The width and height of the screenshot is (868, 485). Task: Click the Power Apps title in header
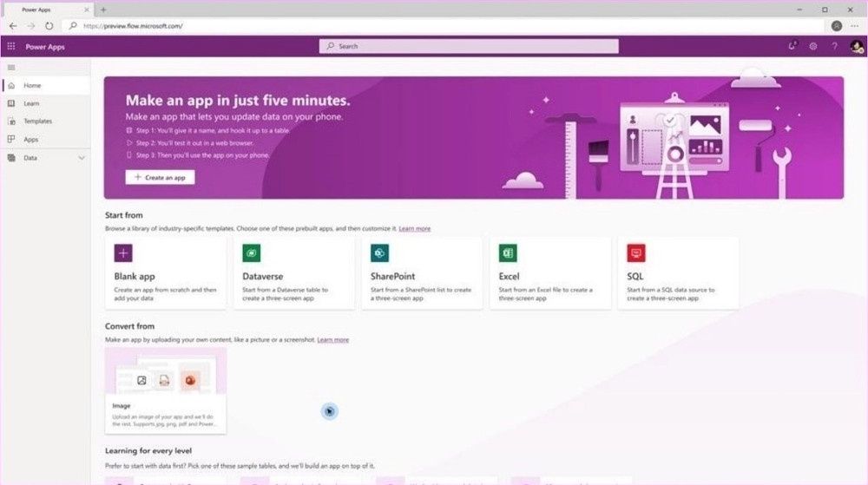point(45,47)
